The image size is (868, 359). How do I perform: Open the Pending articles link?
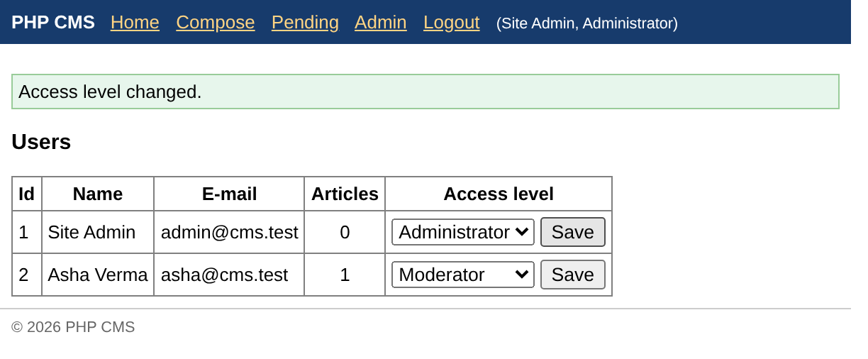(x=305, y=23)
